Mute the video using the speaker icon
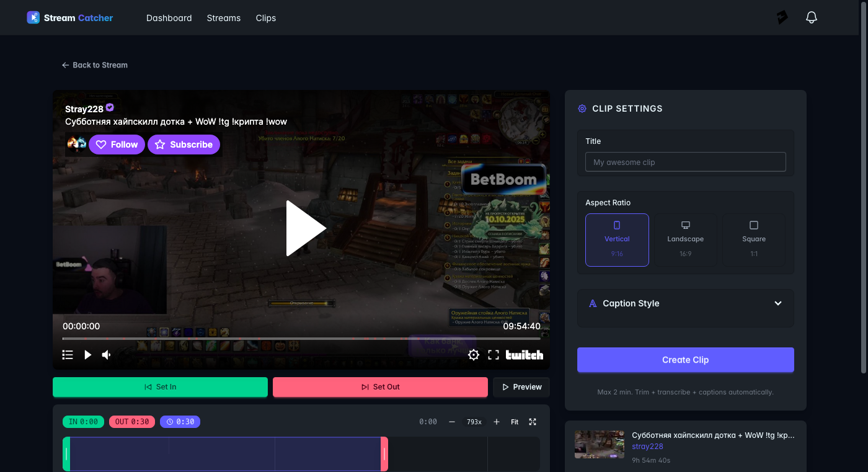The image size is (868, 472). 107,355
